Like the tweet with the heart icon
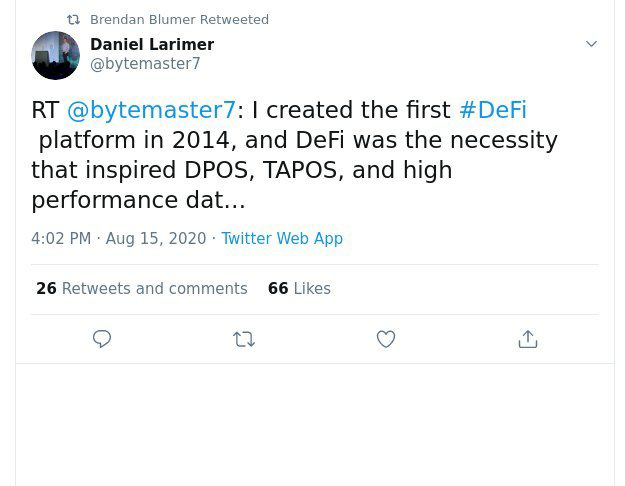 (386, 339)
